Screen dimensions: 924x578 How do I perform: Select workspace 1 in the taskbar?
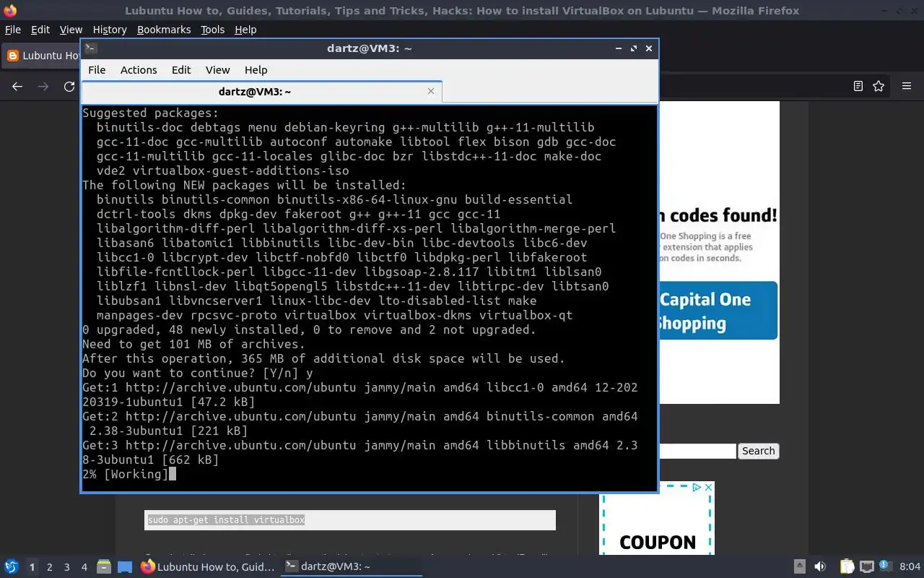click(x=32, y=567)
